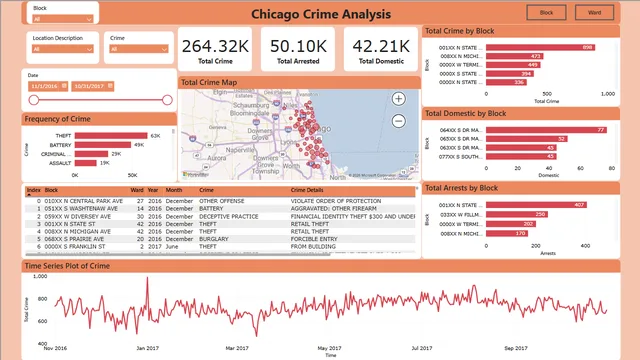
Task: Select the 010XX N CENTRAL PARK AVE row
Action: click(x=220, y=201)
